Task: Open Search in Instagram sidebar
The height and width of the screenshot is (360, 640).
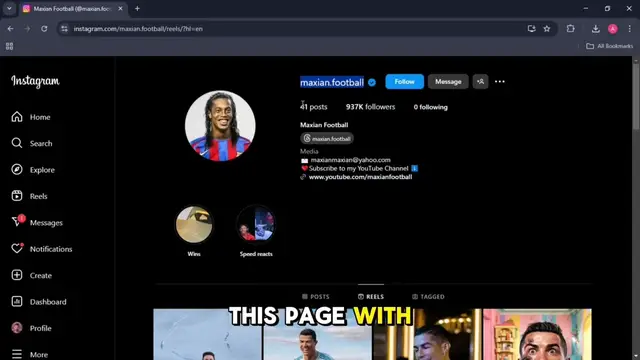Action: (32, 143)
